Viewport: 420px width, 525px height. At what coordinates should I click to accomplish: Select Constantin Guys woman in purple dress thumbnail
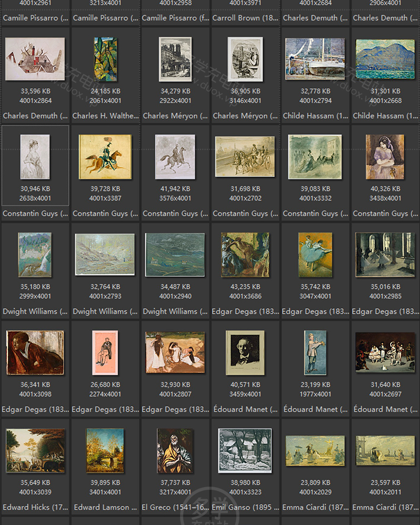[x=385, y=156]
